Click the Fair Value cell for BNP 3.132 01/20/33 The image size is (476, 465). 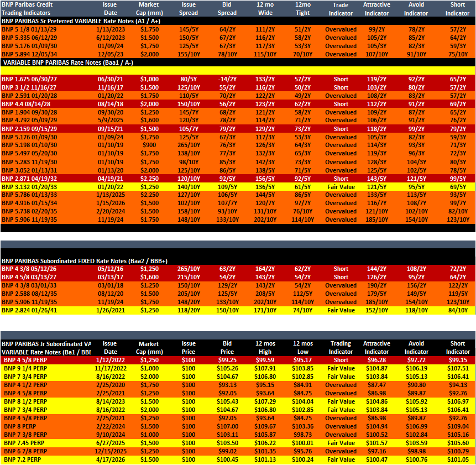pyautogui.click(x=341, y=187)
